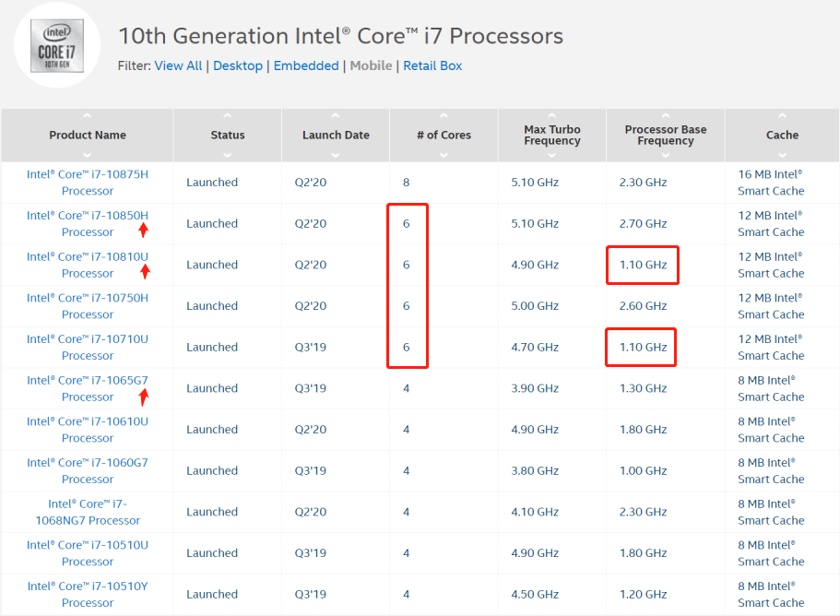Select the 1.80 GHz base frequency for i7-10610U
The height and width of the screenshot is (616, 840).
643,430
